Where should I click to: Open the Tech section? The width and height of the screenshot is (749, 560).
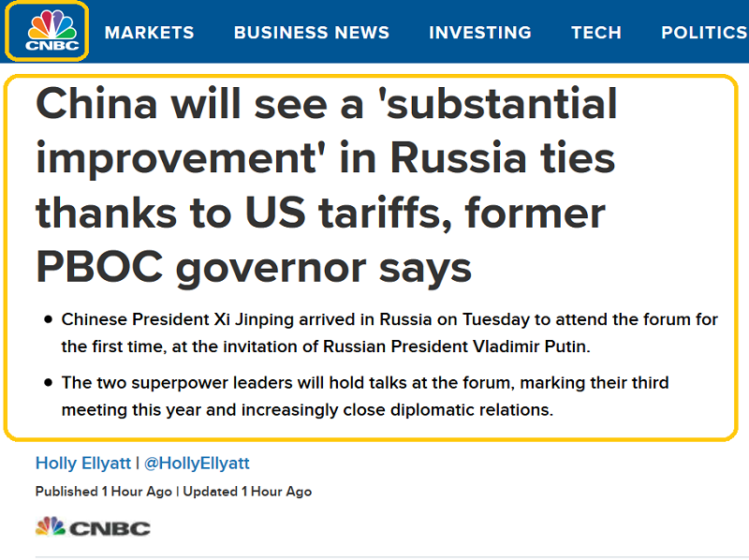[596, 33]
